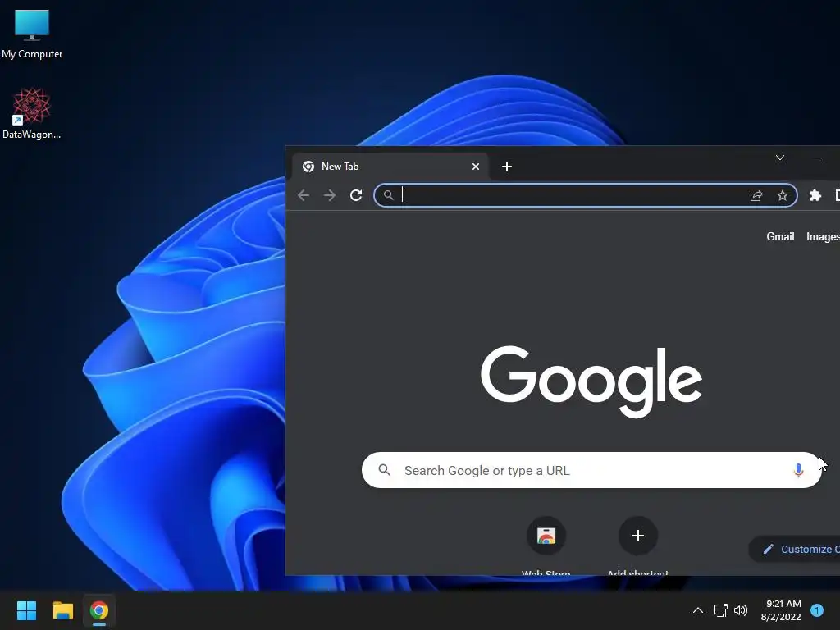Viewport: 840px width, 630px height.
Task: Open the notification badge in taskbar
Action: point(817,609)
